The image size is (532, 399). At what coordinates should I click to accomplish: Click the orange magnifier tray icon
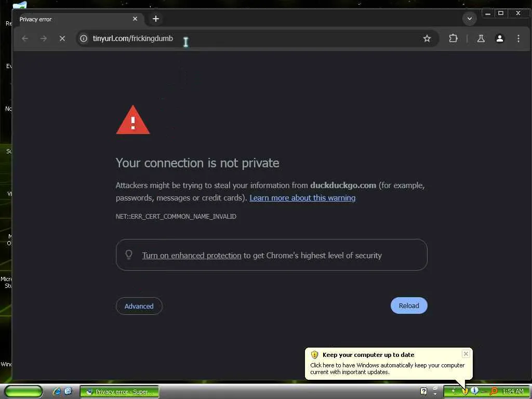pos(494,392)
